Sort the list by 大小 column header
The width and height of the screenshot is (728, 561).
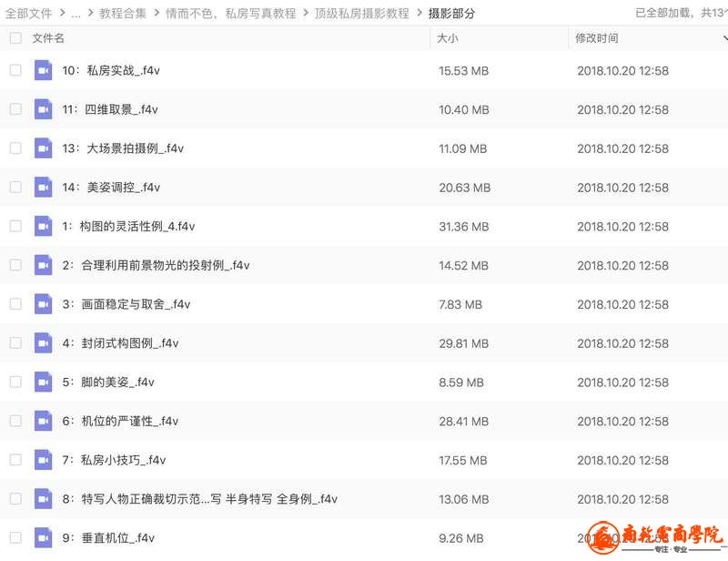(x=448, y=38)
